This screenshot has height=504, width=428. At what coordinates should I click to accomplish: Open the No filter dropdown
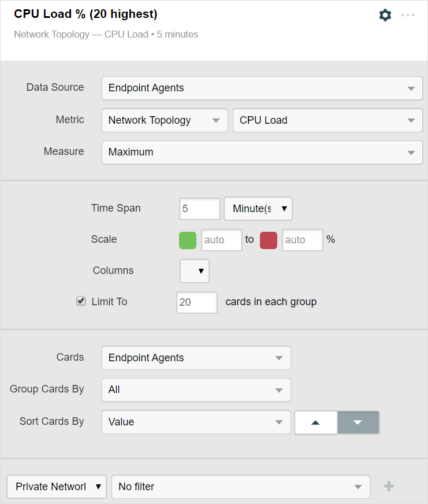point(240,487)
